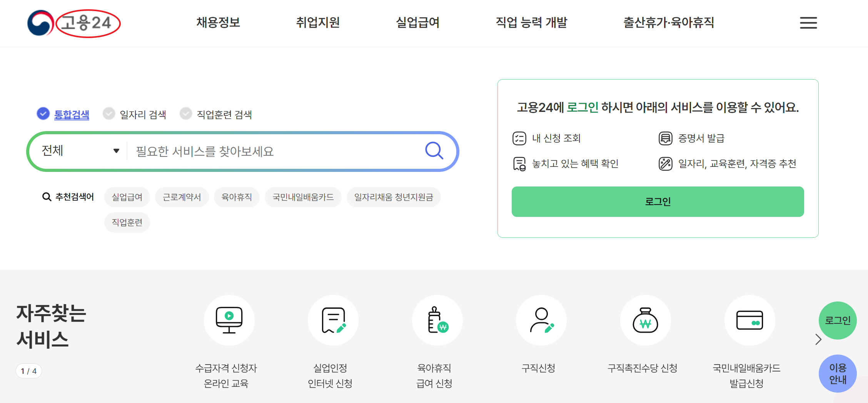Open 수급자격 신청자 온라인 교육 monitor icon
Screen dimensions: 868x403
[x=229, y=320]
